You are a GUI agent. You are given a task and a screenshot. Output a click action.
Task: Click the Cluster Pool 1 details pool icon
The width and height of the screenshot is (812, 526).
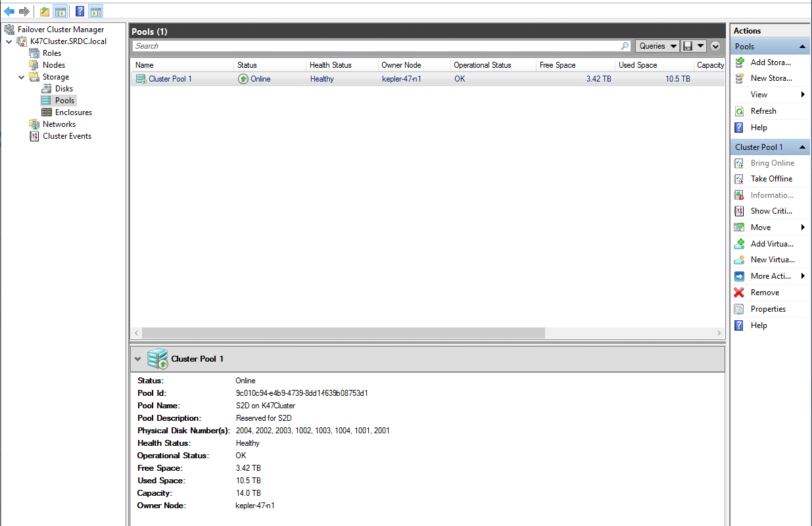point(158,359)
